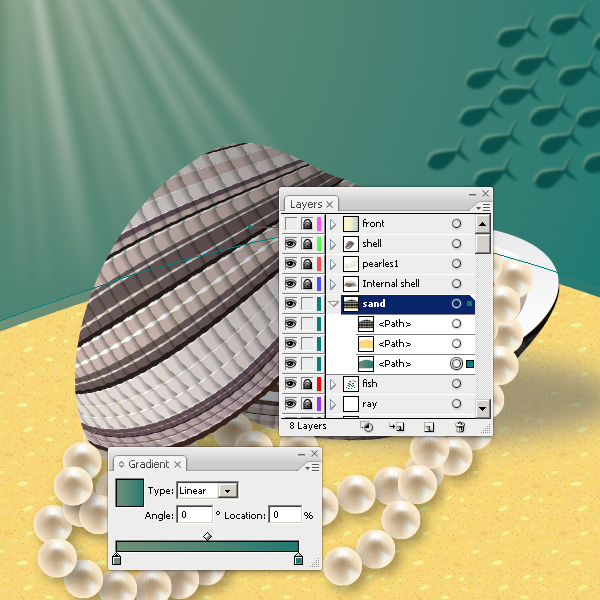
Task: Expand the fish layer triangle
Action: [x=333, y=384]
